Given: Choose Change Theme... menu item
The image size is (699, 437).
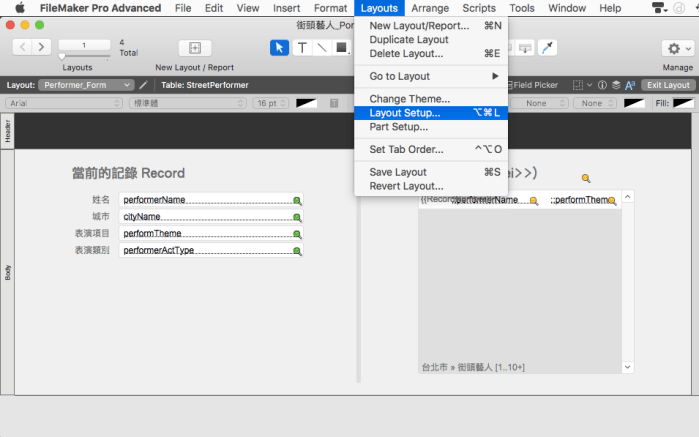Looking at the screenshot, I should pyautogui.click(x=431, y=99).
